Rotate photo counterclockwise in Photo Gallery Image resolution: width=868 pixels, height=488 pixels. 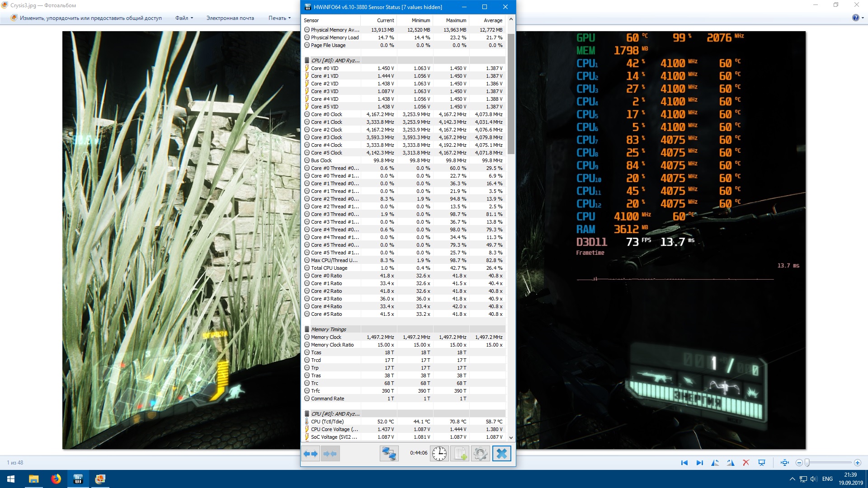click(x=715, y=463)
